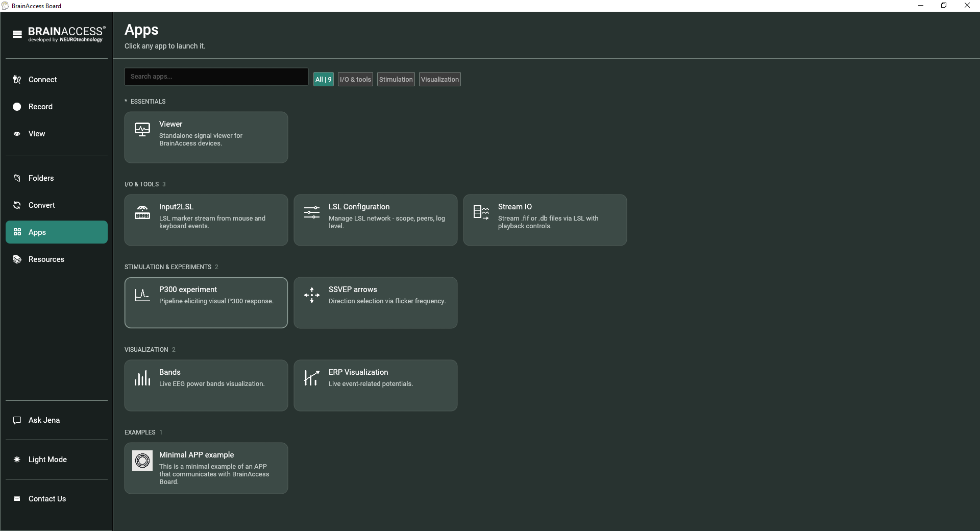Click the Ask Jena chat bubble icon
The image size is (980, 531).
[x=17, y=420]
